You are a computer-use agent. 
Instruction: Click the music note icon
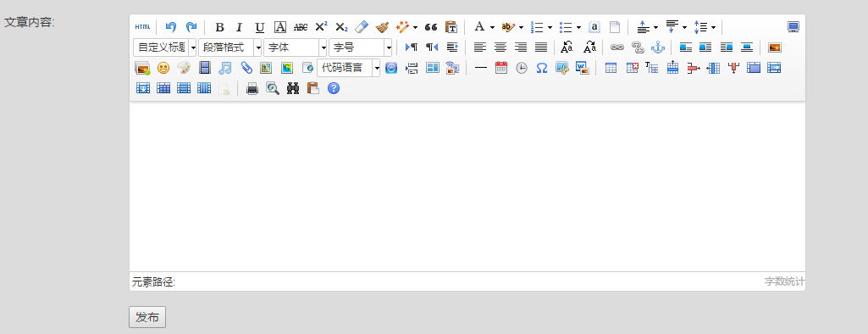tap(224, 68)
